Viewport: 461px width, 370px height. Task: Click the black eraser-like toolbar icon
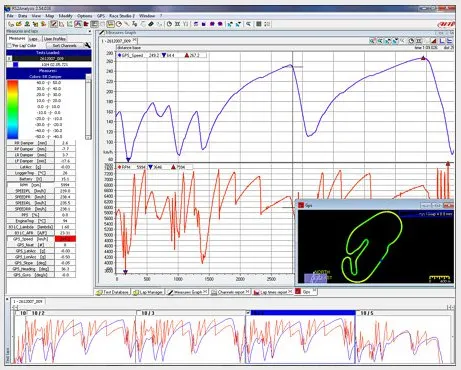tap(151, 24)
